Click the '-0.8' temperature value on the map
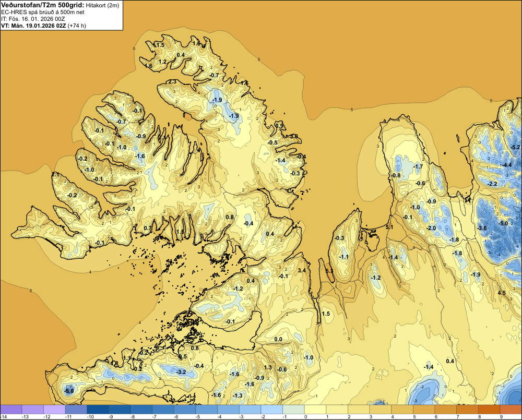 click(396, 175)
